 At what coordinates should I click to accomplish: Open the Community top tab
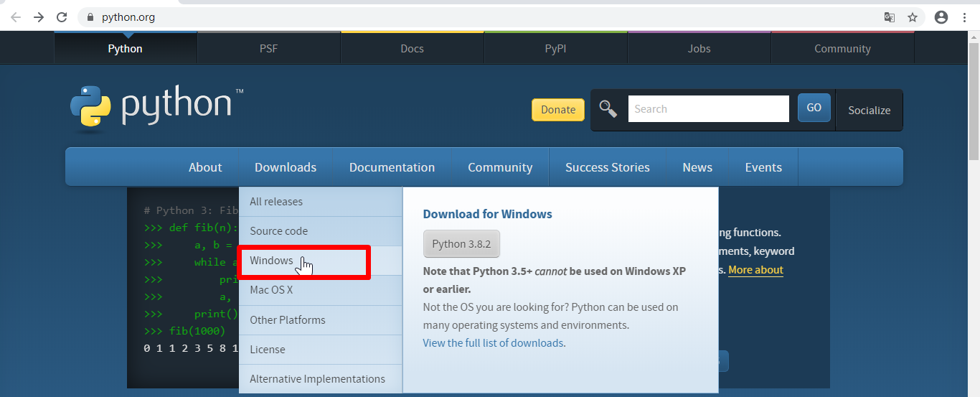843,48
